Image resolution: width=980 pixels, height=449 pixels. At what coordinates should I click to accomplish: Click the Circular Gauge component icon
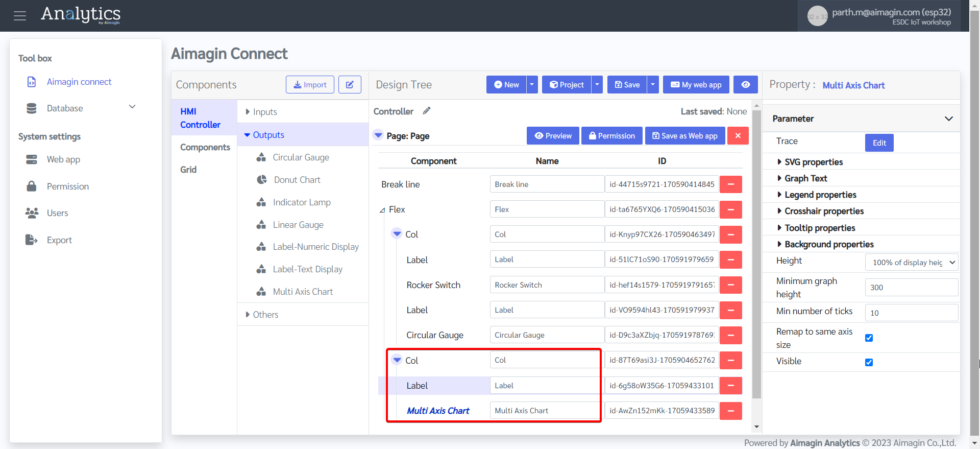coord(261,157)
